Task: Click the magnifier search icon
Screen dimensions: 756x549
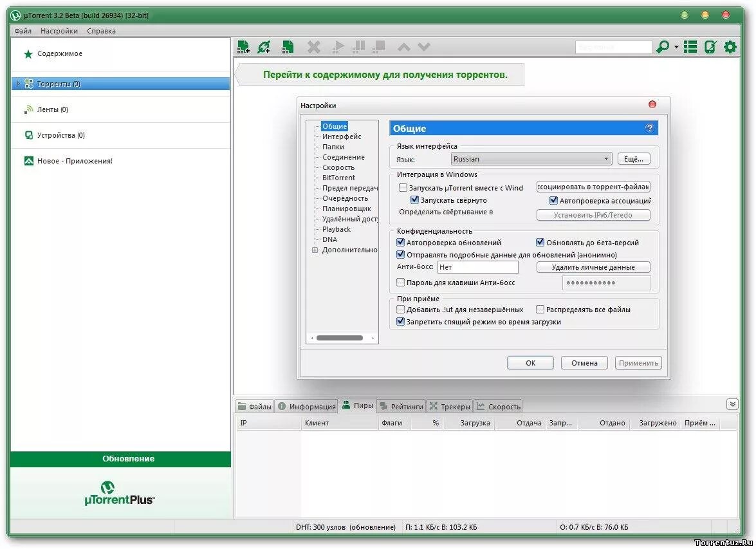Action: [663, 47]
